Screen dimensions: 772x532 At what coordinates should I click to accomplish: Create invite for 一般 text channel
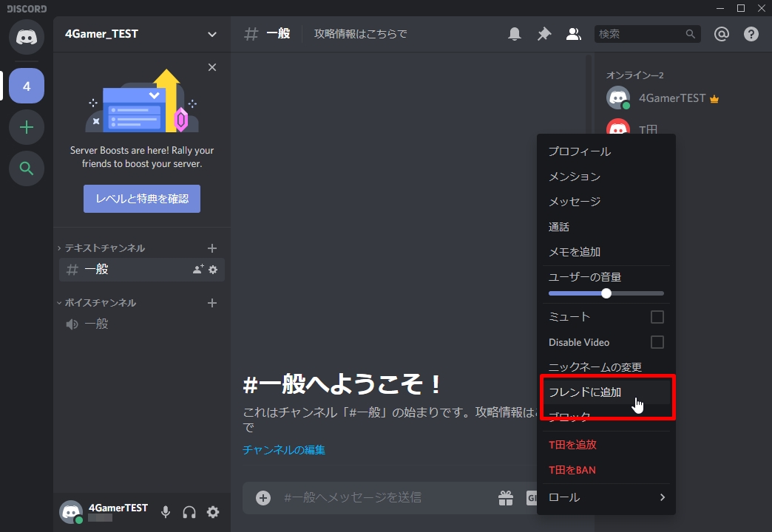click(198, 269)
